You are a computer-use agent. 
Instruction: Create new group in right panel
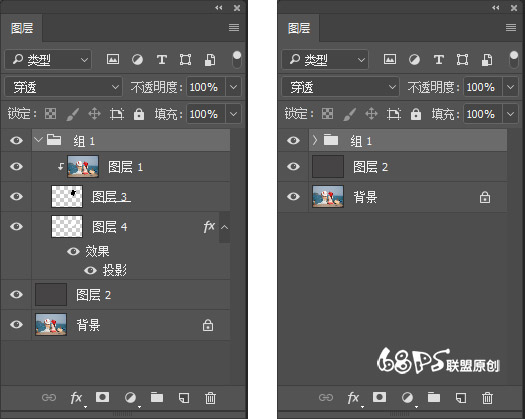(434, 398)
